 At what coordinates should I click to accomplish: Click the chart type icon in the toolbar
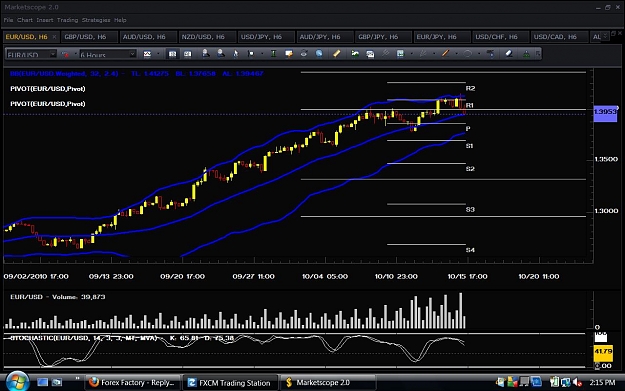pos(147,54)
